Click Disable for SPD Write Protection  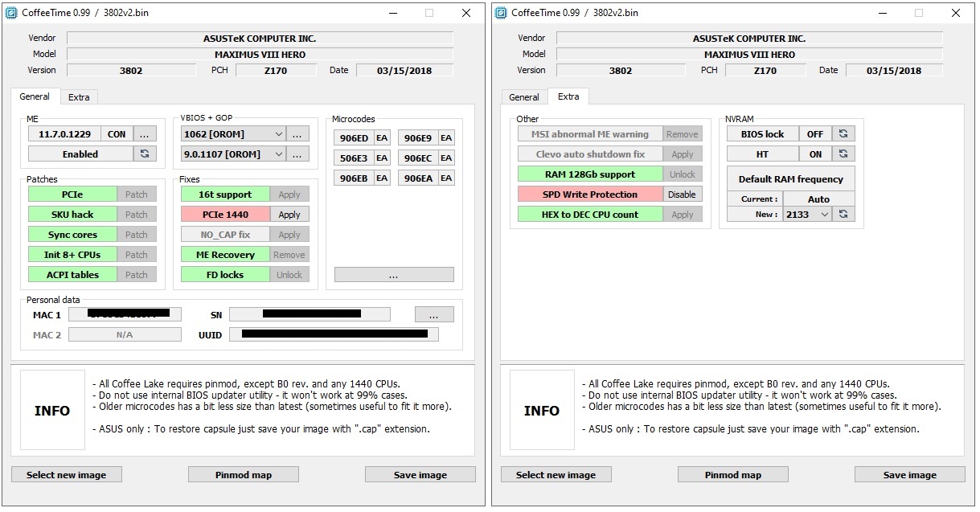(682, 194)
